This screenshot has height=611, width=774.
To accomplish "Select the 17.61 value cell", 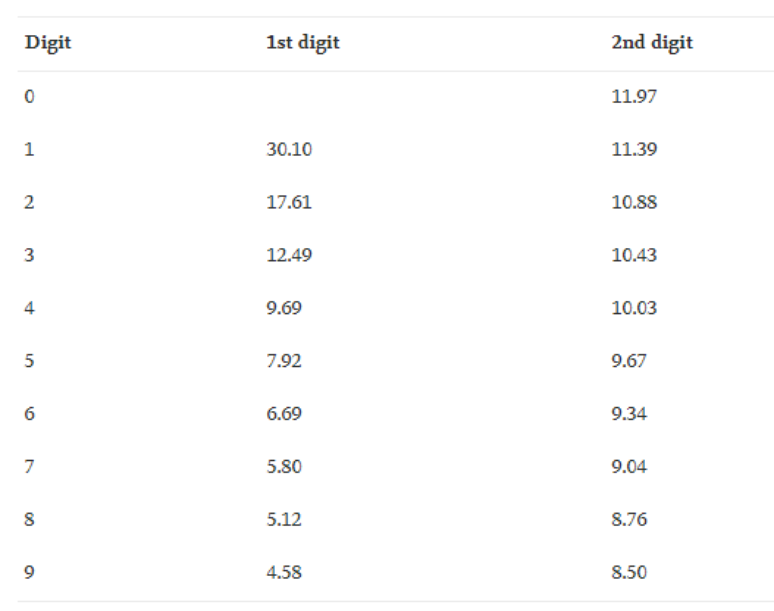I will tap(288, 202).
